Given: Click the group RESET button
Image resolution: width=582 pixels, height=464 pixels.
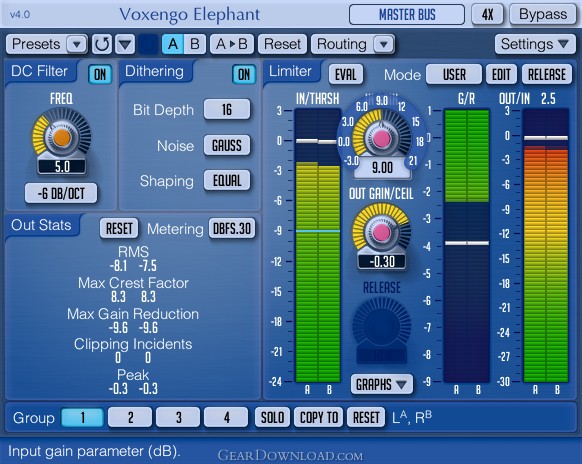Looking at the screenshot, I should pyautogui.click(x=366, y=418).
